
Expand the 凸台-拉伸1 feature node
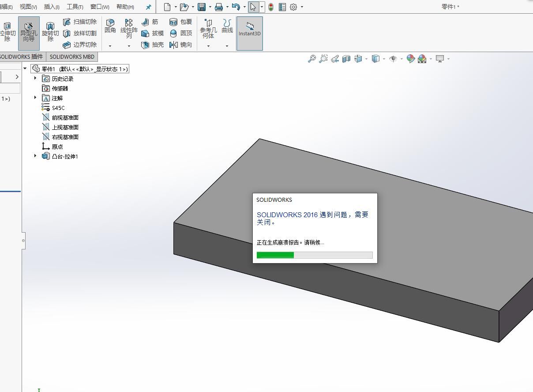coord(35,156)
